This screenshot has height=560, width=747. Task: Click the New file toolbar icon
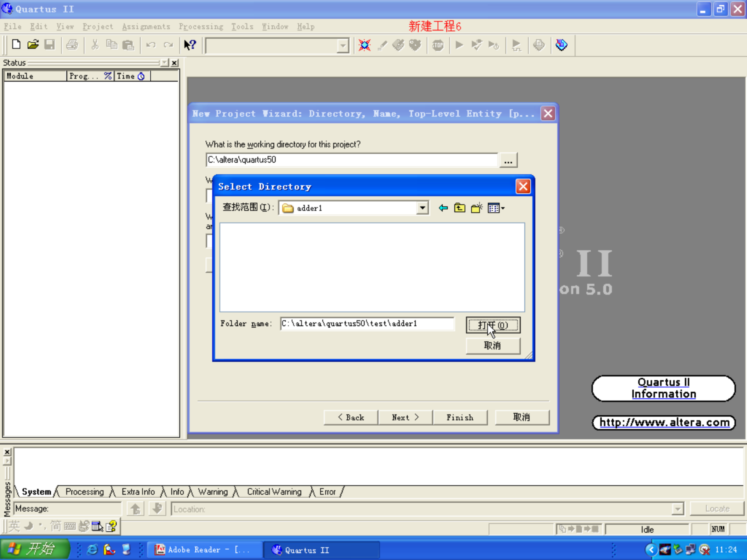tap(16, 44)
